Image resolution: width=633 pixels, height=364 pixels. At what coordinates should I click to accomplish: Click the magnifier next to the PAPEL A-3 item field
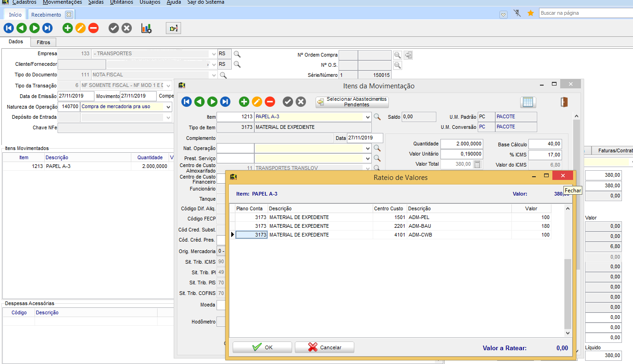(x=377, y=117)
